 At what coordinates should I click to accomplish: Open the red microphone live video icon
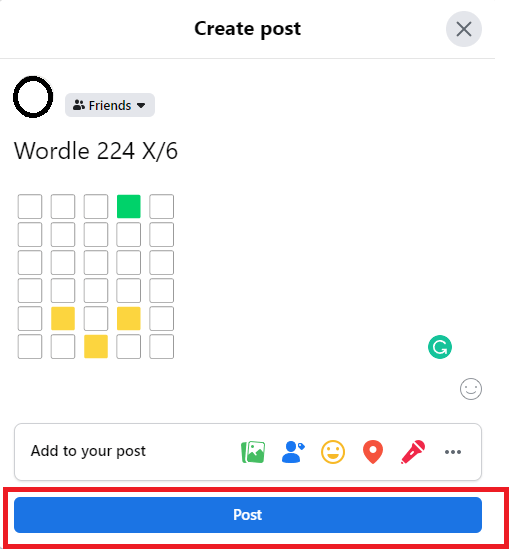tap(413, 452)
